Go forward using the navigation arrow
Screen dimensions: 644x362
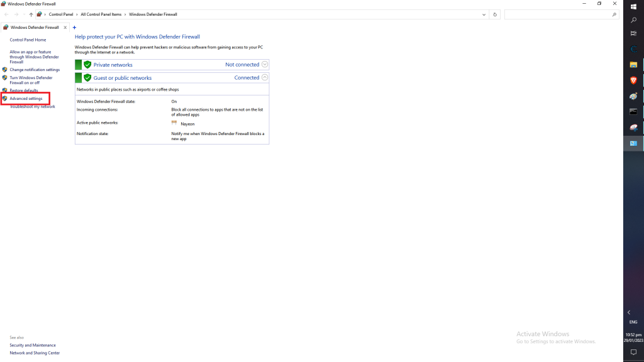click(16, 14)
